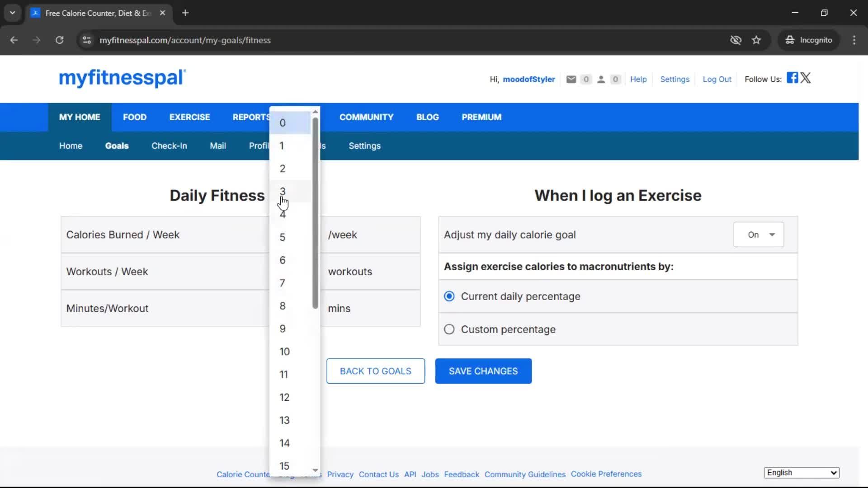
Task: Go to the Goals submenu item
Action: 117,146
